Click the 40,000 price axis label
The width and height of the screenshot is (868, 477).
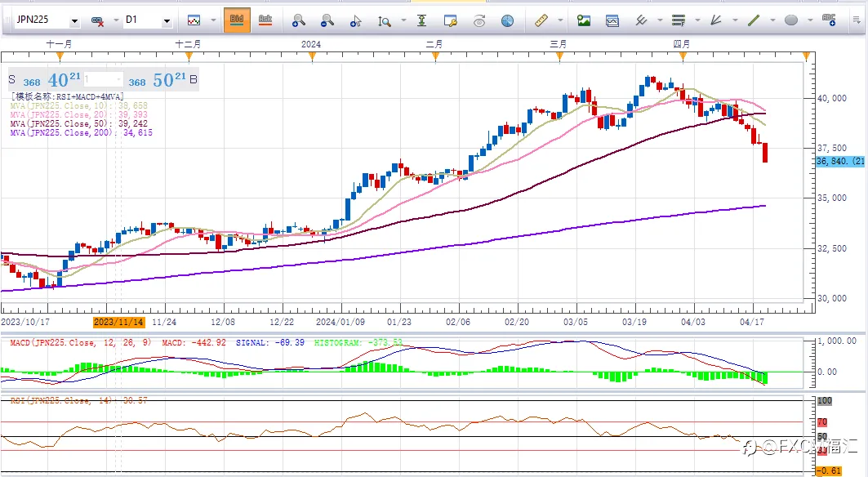coord(832,98)
